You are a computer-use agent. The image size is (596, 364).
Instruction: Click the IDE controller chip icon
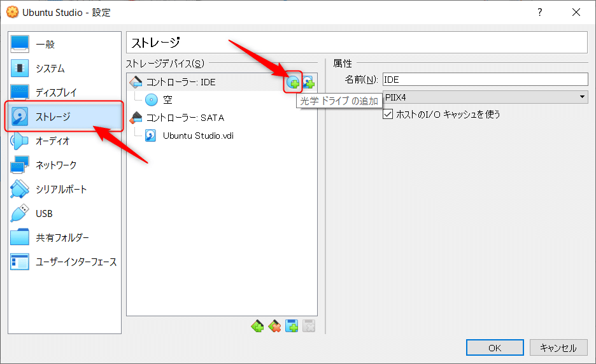pyautogui.click(x=136, y=81)
